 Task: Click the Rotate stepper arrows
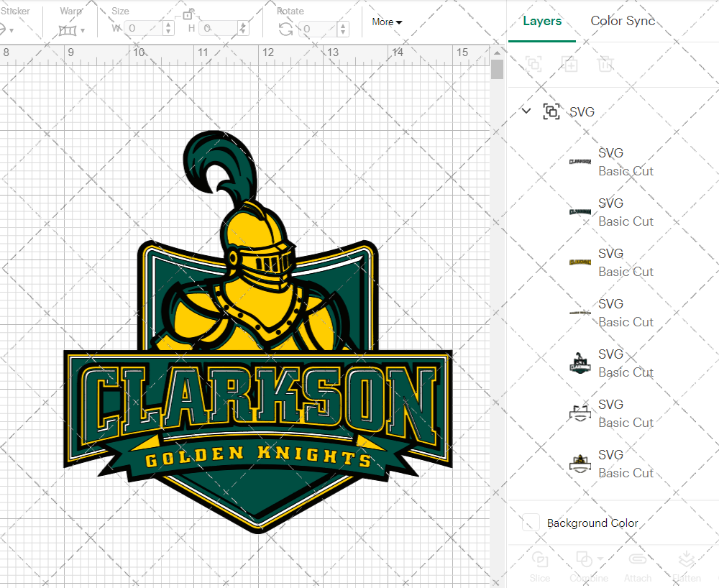tap(343, 29)
